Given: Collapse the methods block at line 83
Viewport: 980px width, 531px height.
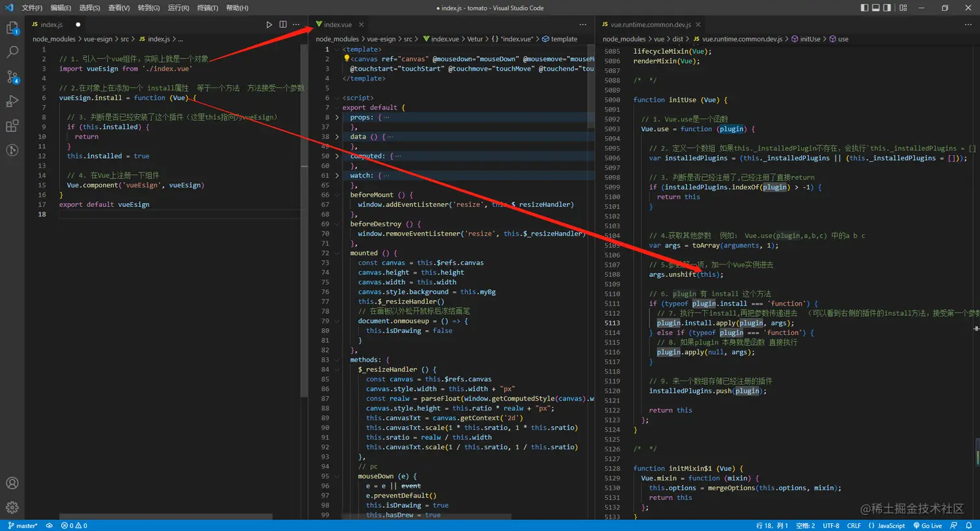Looking at the screenshot, I should point(336,360).
